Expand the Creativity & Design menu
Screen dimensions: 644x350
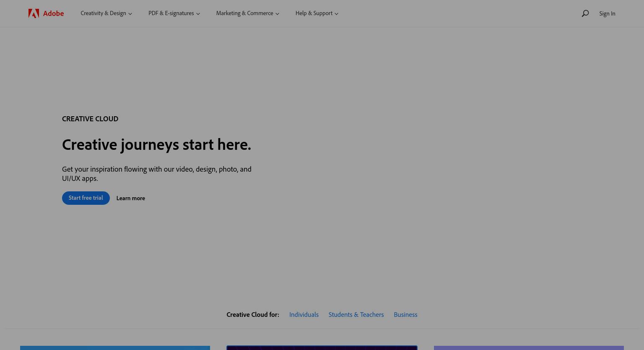106,13
